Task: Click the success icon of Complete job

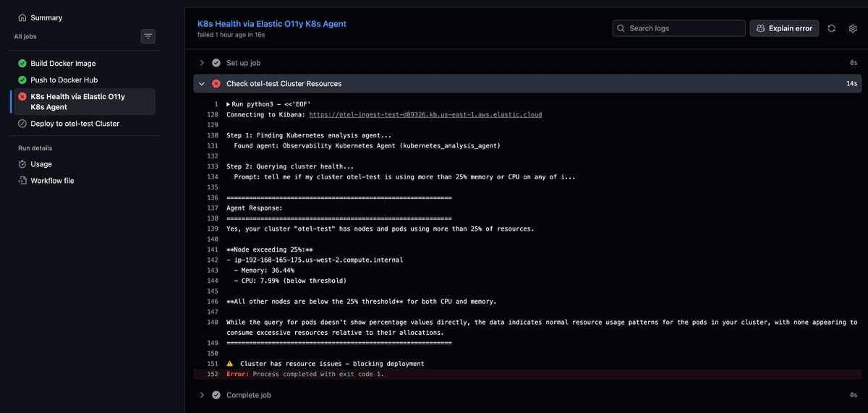Action: pyautogui.click(x=216, y=395)
